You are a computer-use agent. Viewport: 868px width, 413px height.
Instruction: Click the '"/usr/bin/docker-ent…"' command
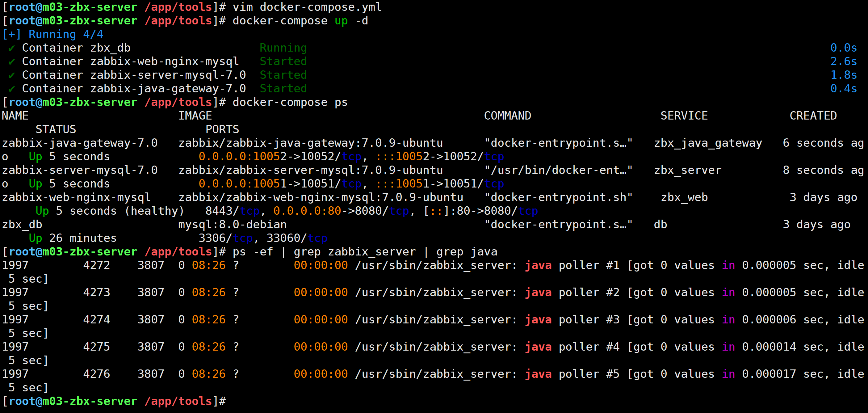click(x=558, y=170)
